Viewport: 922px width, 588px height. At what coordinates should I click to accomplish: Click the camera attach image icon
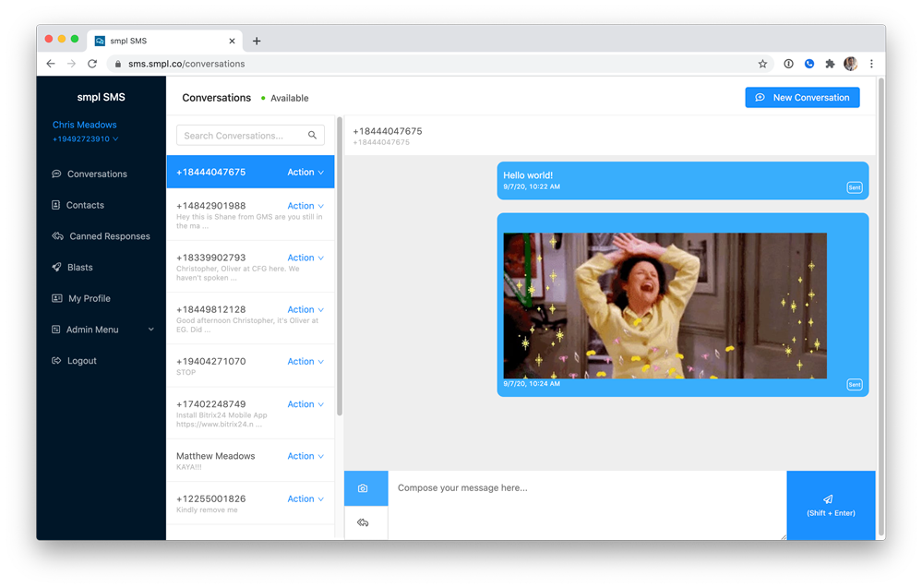tap(363, 488)
